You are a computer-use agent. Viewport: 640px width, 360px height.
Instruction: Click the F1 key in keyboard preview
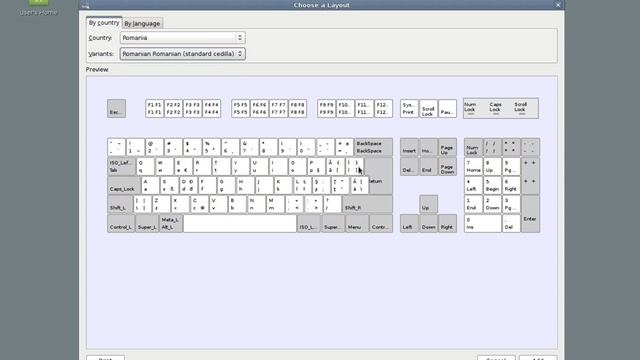pos(155,109)
